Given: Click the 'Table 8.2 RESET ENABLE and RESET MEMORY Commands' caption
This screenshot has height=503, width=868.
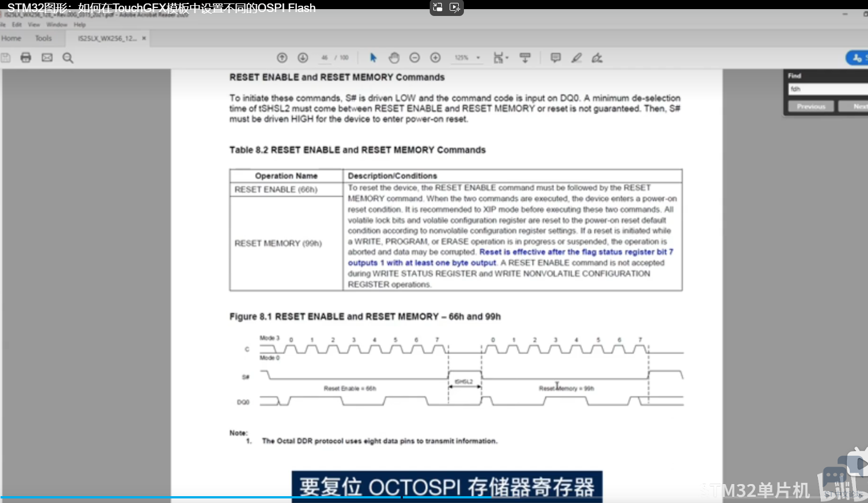Looking at the screenshot, I should pyautogui.click(x=357, y=150).
